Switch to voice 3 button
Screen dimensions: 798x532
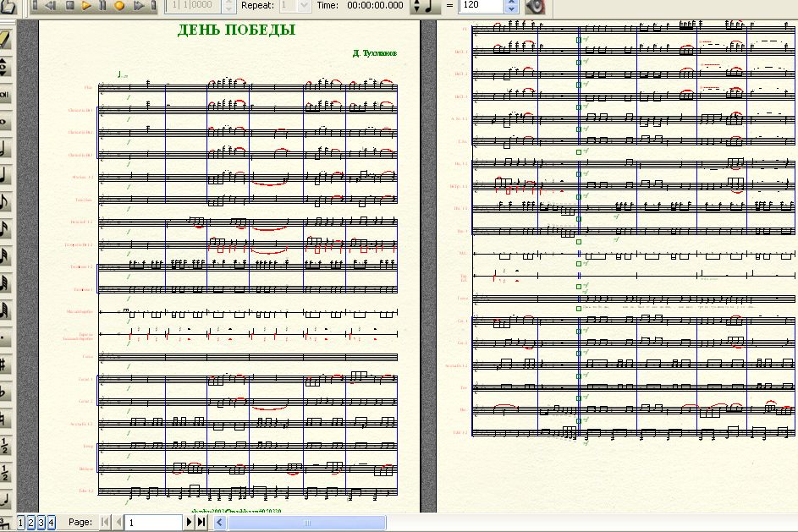(x=41, y=523)
